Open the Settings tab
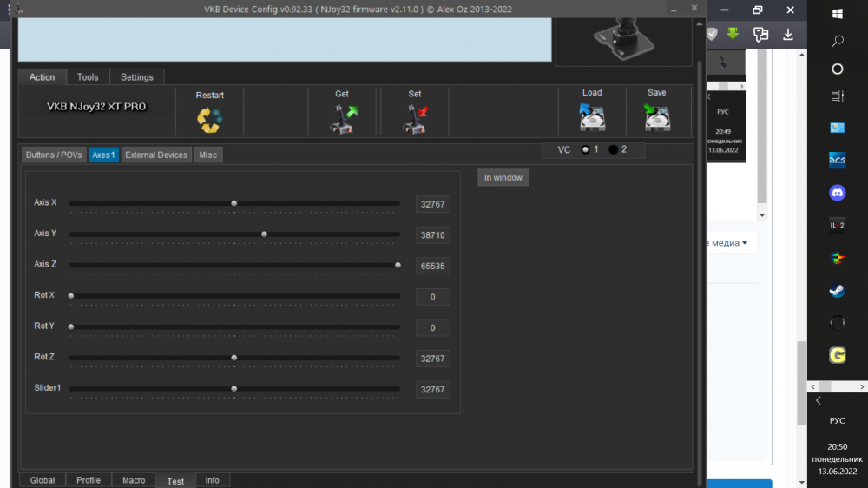Viewport: 868px width, 488px height. pos(137,77)
